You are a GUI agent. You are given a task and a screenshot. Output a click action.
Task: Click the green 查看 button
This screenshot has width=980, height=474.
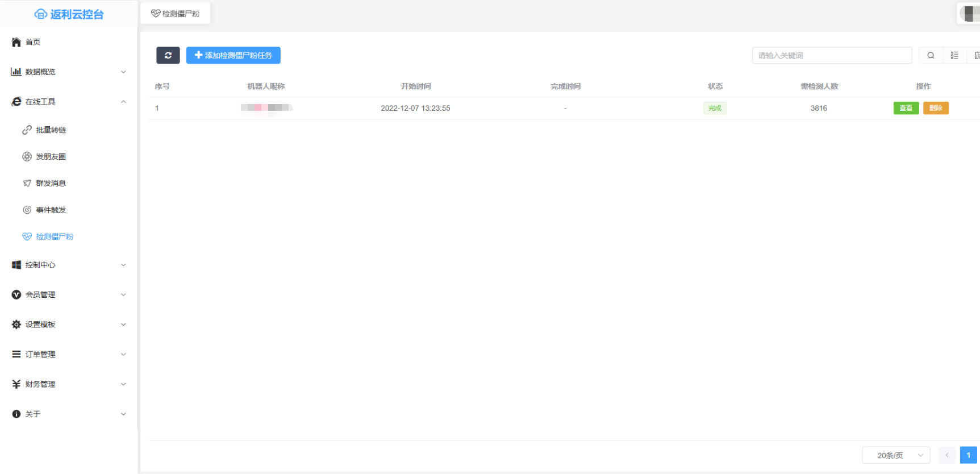coord(906,108)
